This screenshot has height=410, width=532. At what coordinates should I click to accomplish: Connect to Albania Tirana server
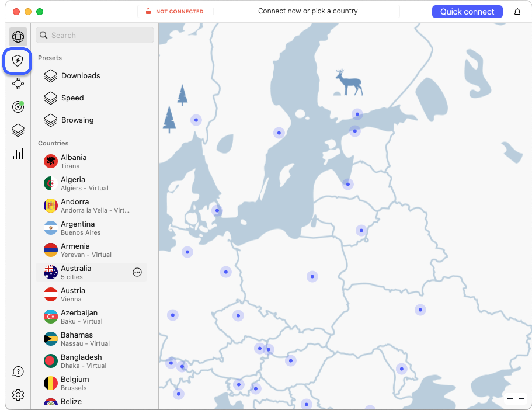click(74, 161)
